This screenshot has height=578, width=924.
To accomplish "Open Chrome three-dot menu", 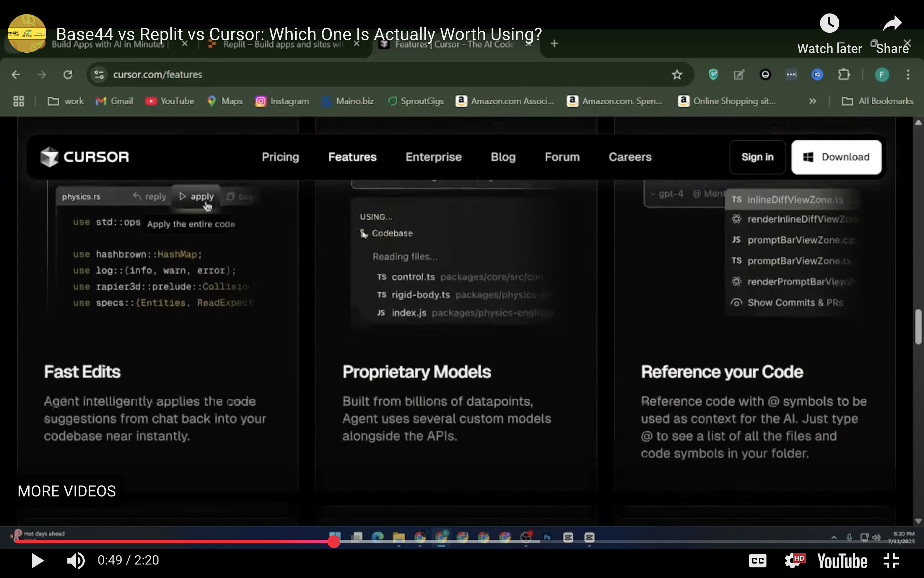I will tap(908, 74).
